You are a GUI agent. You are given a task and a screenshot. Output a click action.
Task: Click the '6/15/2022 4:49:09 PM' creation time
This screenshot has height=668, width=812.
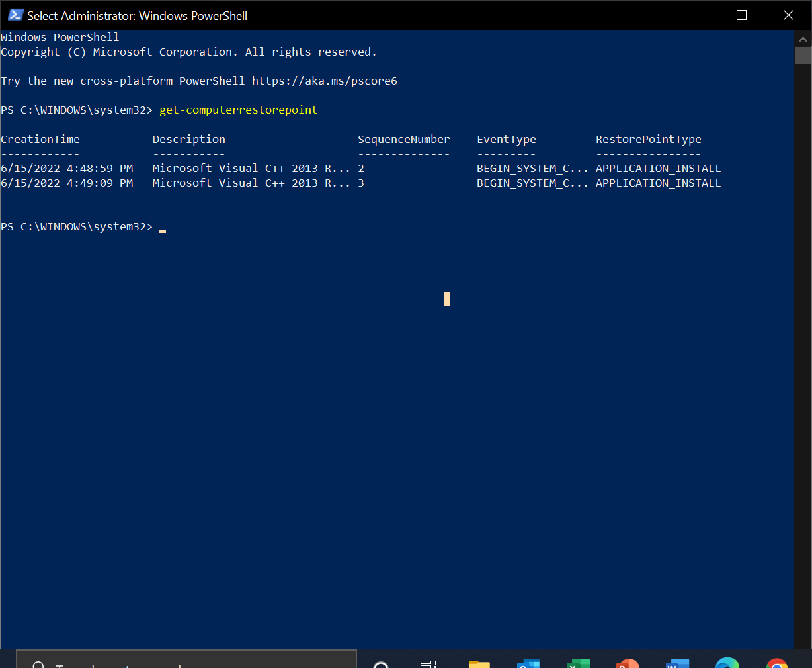pyautogui.click(x=67, y=183)
